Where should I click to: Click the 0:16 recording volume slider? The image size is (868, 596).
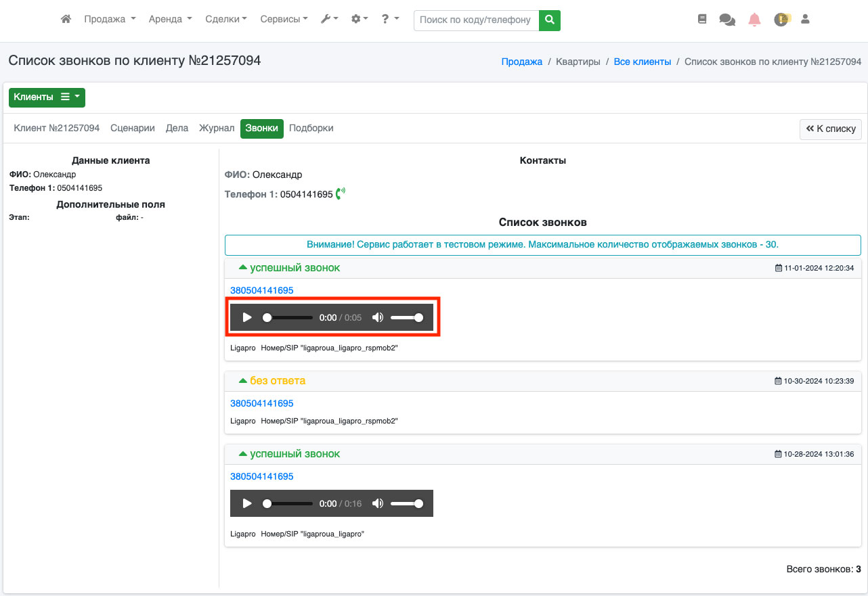(406, 503)
